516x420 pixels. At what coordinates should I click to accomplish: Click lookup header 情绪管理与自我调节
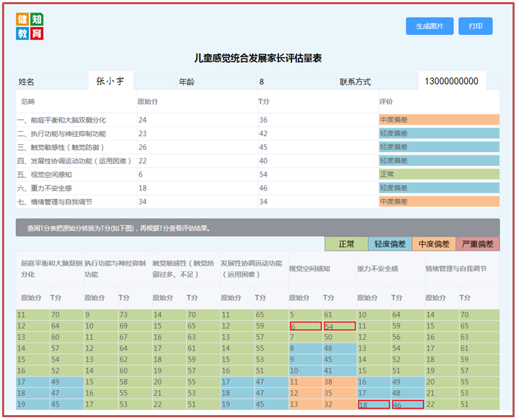pyautogui.click(x=456, y=269)
